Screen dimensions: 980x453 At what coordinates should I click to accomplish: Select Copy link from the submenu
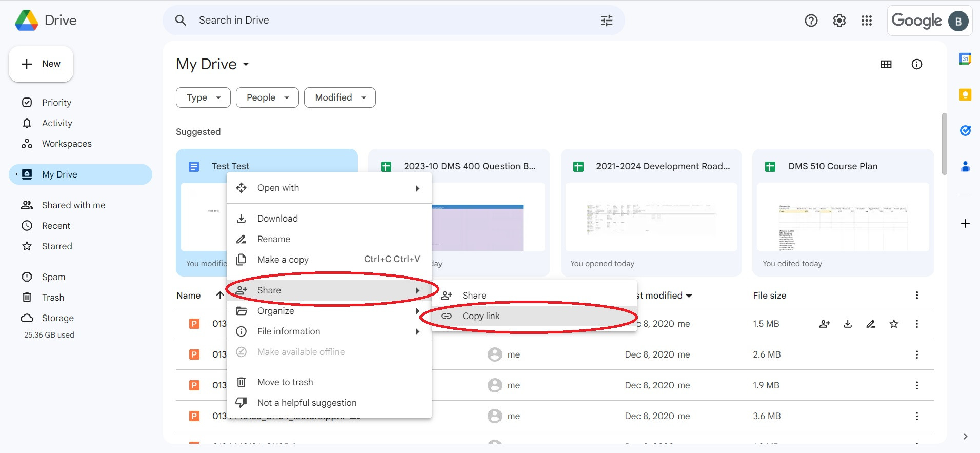pos(481,316)
